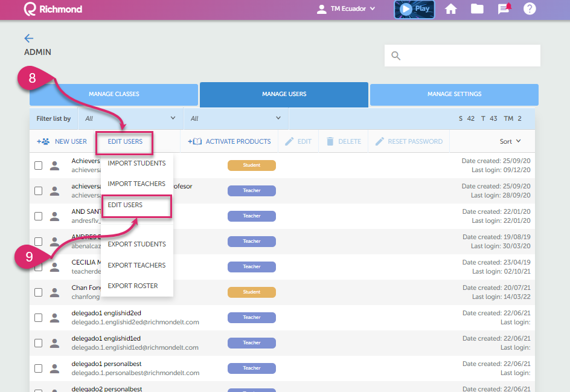
Task: Open messages via the chat notification icon
Action: click(x=503, y=10)
